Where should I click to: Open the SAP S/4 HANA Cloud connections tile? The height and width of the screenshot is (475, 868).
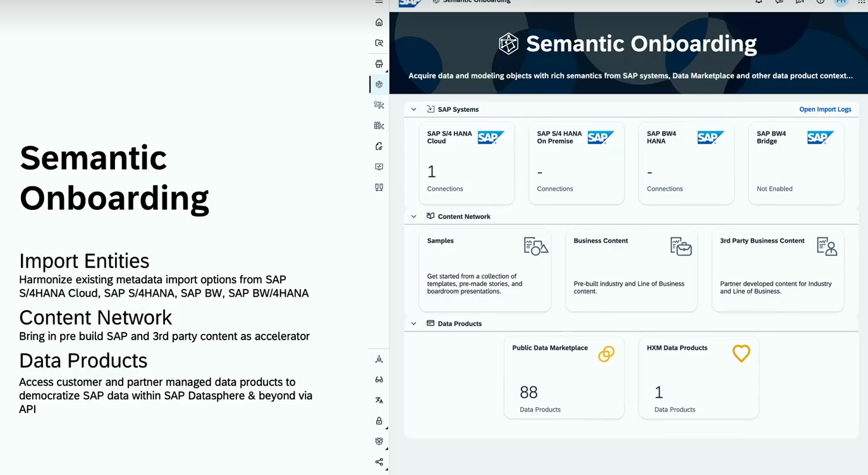(467, 163)
